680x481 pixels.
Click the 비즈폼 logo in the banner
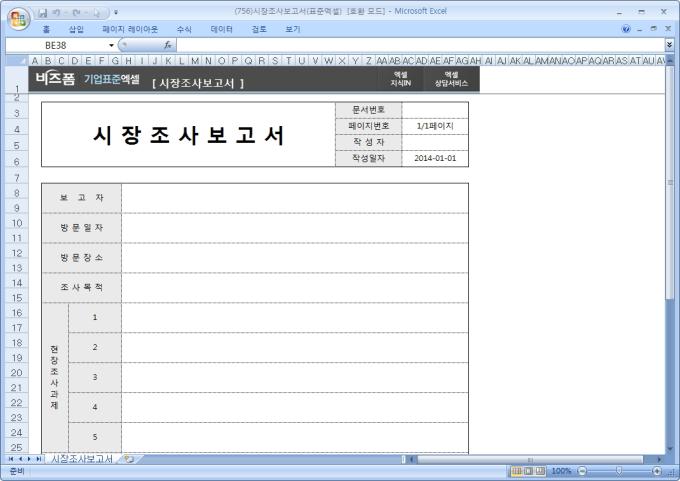(x=55, y=79)
